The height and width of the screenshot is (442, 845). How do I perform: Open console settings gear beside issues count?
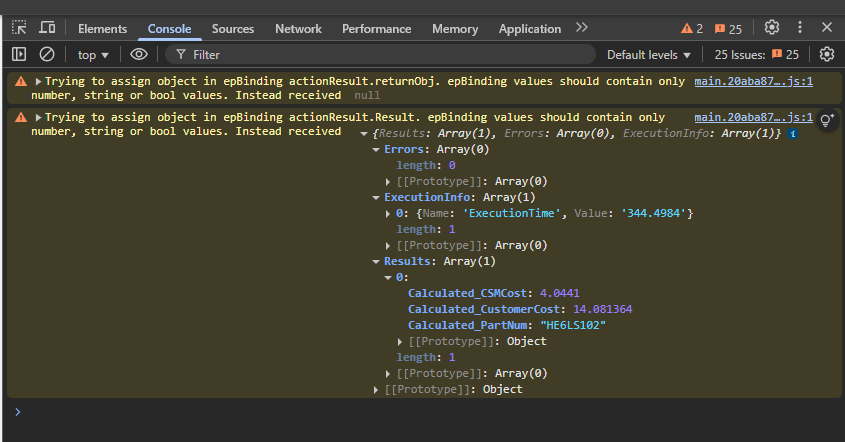coord(827,54)
